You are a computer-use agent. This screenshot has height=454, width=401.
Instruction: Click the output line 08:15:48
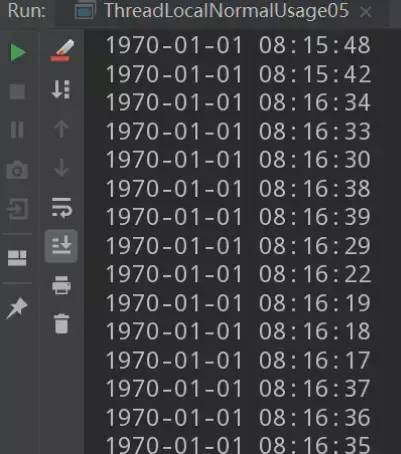(238, 45)
